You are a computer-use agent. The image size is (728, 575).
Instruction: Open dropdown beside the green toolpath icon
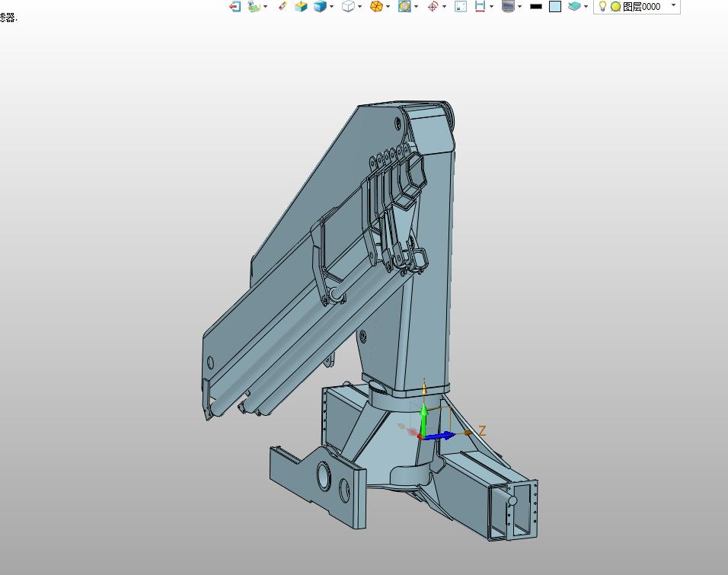[x=266, y=7]
